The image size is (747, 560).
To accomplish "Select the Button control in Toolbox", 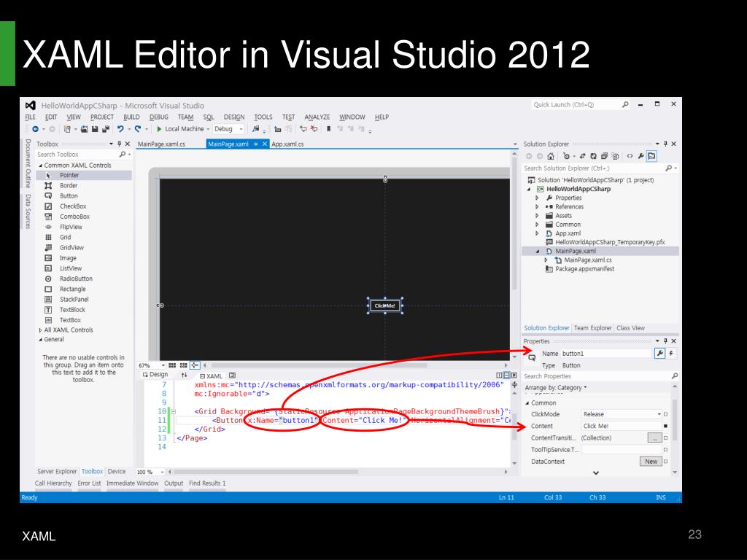I will [x=69, y=195].
